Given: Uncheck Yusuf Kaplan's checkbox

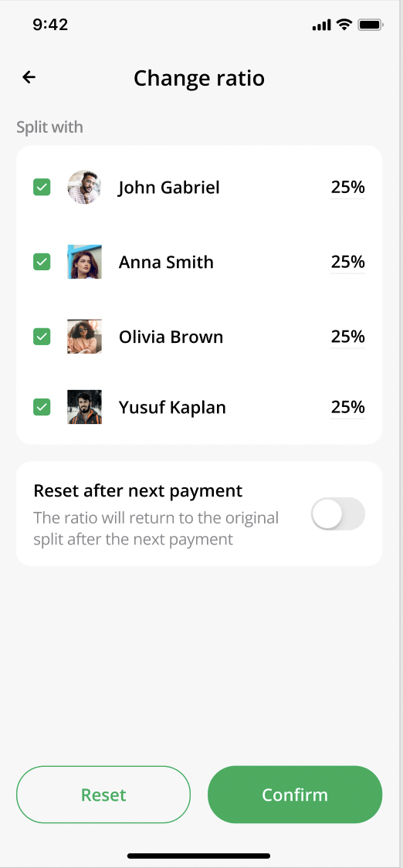Looking at the screenshot, I should click(42, 407).
